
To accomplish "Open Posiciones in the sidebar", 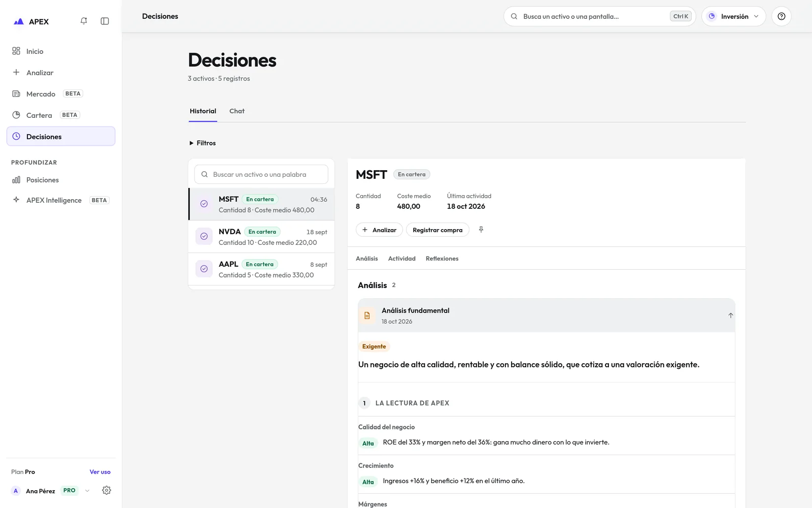I will coord(61,180).
